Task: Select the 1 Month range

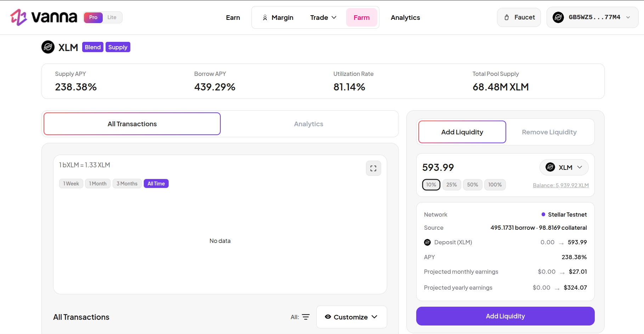Action: point(98,184)
